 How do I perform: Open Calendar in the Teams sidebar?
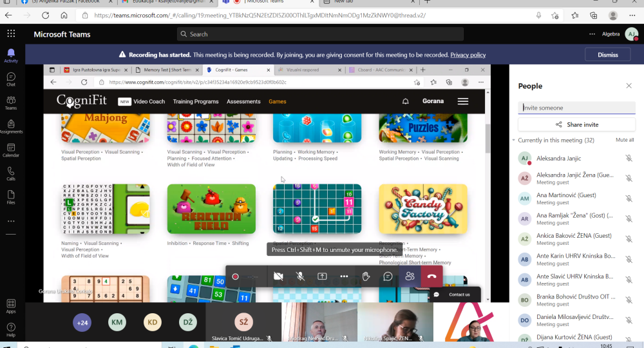pos(11,150)
